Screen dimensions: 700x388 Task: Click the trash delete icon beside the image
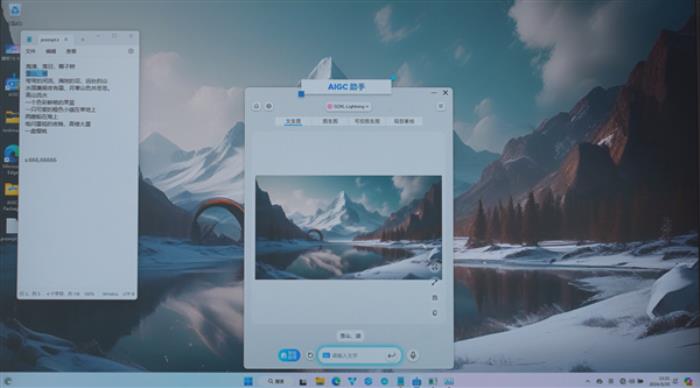coord(435,298)
